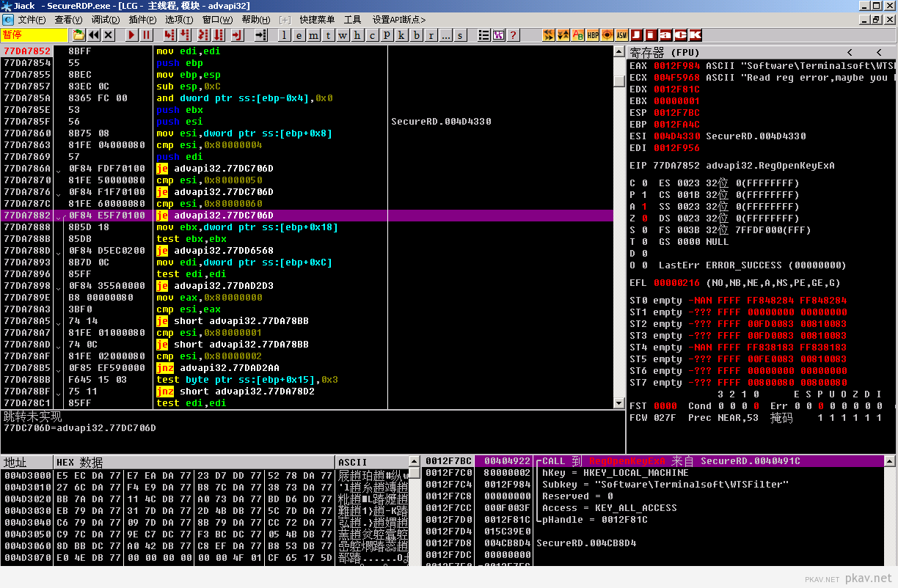Open the Log window with 'l' button
Screen dimensions: 898x588
[285, 35]
